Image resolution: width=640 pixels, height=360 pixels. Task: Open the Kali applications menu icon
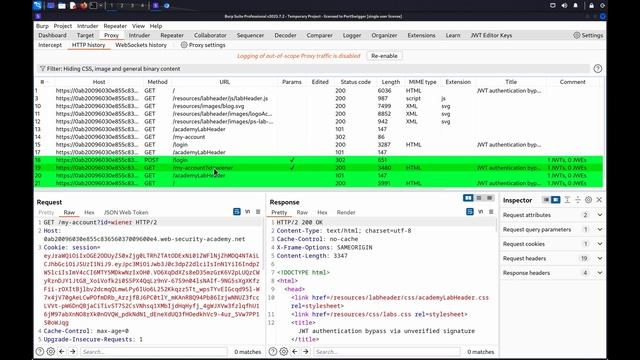pos(38,5)
